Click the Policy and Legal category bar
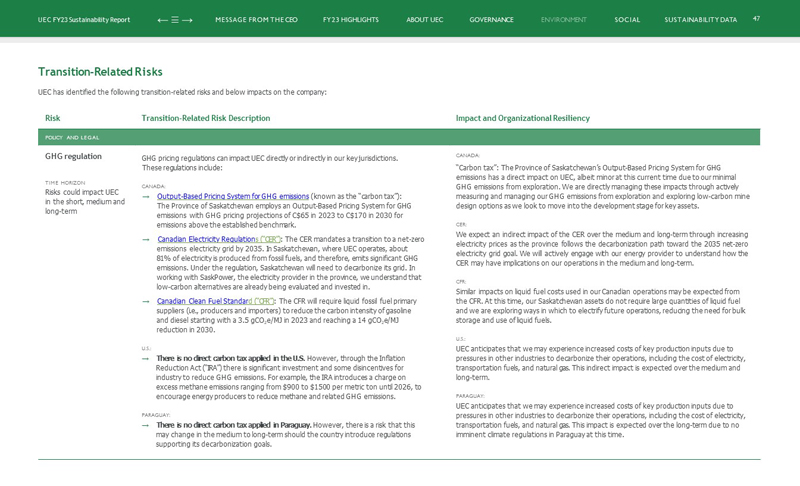The image size is (800, 486). click(399, 137)
